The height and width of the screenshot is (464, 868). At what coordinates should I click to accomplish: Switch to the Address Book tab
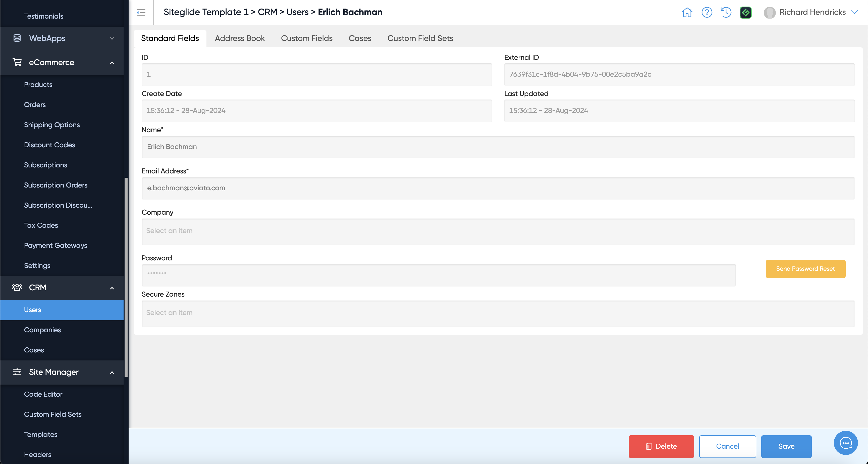(x=240, y=38)
